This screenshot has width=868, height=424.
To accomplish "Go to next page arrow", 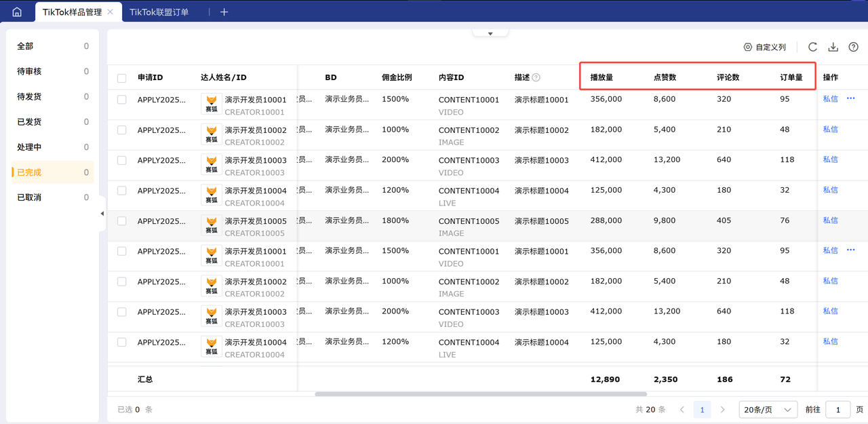I will coord(723,410).
